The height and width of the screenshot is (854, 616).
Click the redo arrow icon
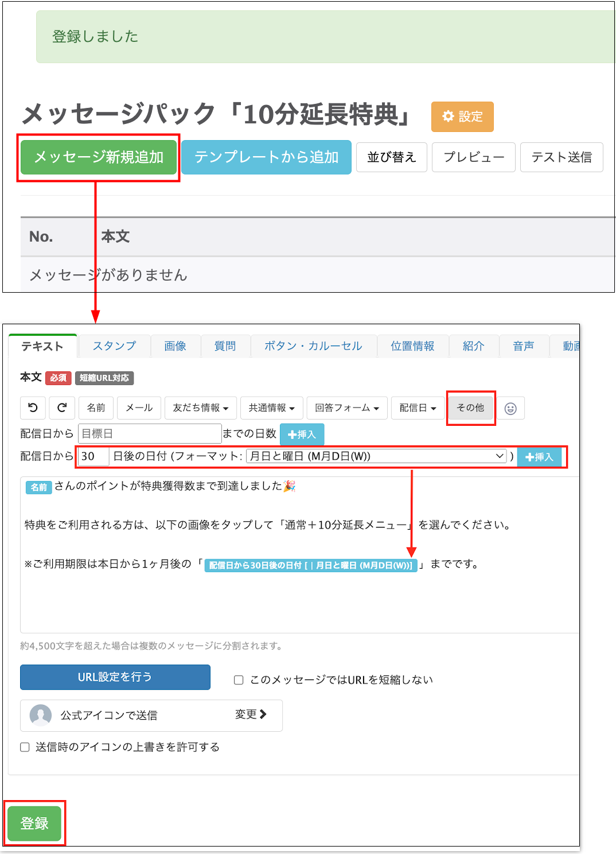[x=62, y=408]
